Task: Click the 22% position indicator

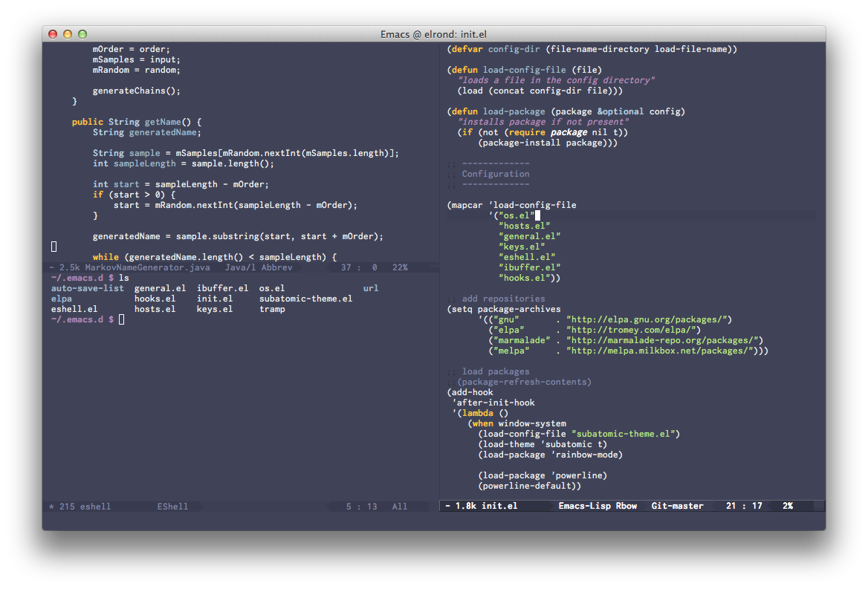Action: point(400,267)
